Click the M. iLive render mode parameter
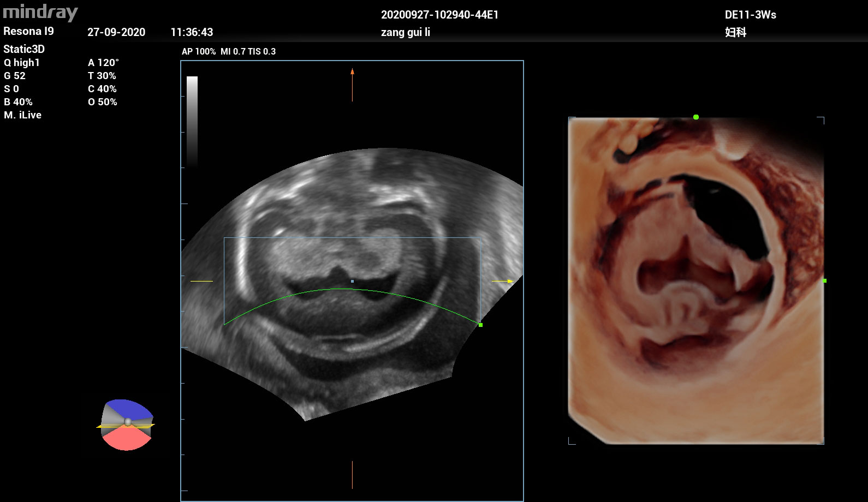The image size is (868, 502). pyautogui.click(x=22, y=115)
